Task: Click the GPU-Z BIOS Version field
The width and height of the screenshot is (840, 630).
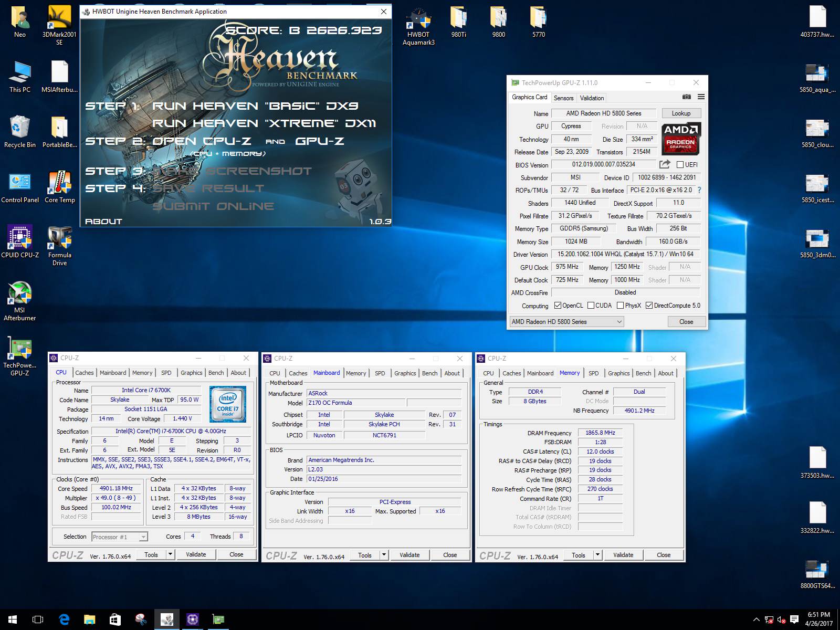Action: [603, 164]
